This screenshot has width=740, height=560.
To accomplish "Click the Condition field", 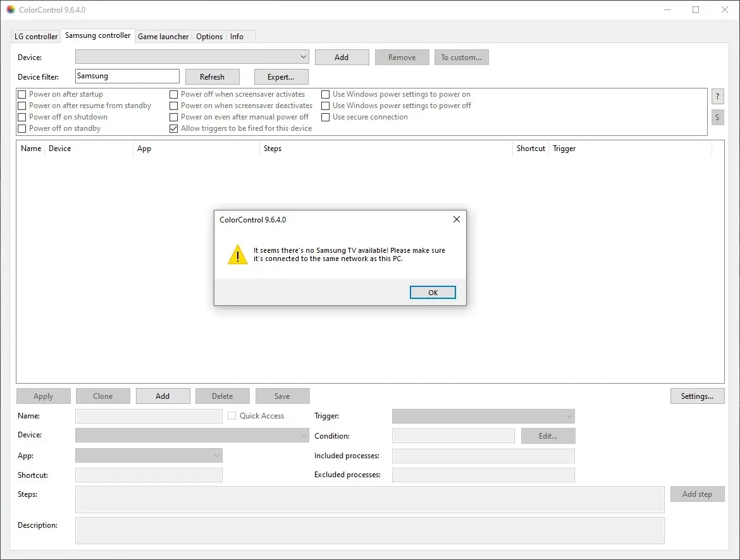I will 453,435.
